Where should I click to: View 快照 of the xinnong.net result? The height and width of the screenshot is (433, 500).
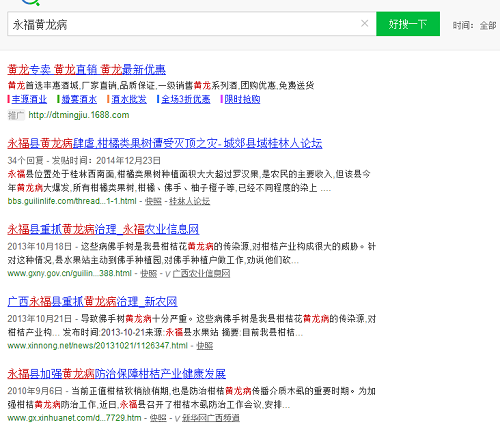coord(205,346)
